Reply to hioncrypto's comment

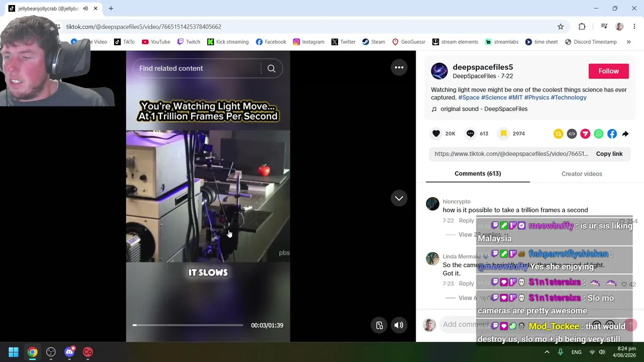coord(466,221)
